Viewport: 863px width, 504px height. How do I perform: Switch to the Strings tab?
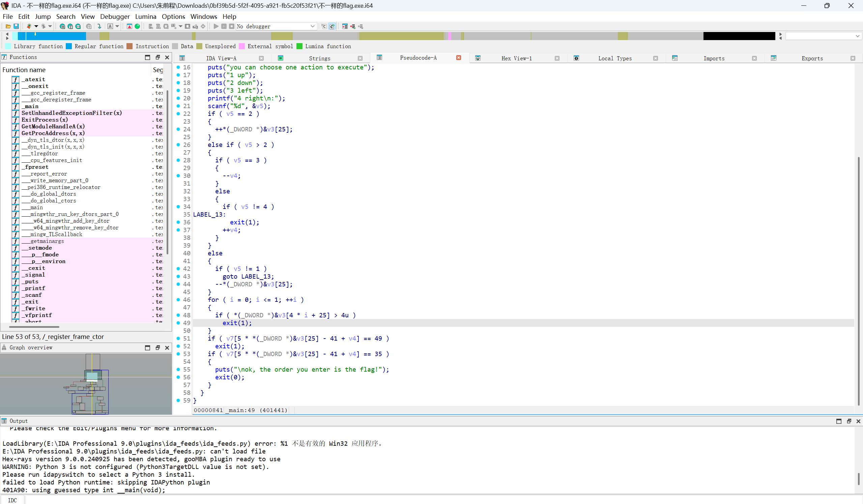pos(319,58)
